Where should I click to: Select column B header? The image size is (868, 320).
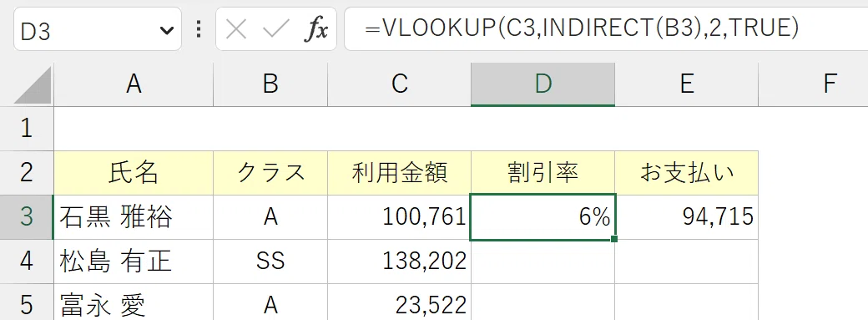pos(270,84)
